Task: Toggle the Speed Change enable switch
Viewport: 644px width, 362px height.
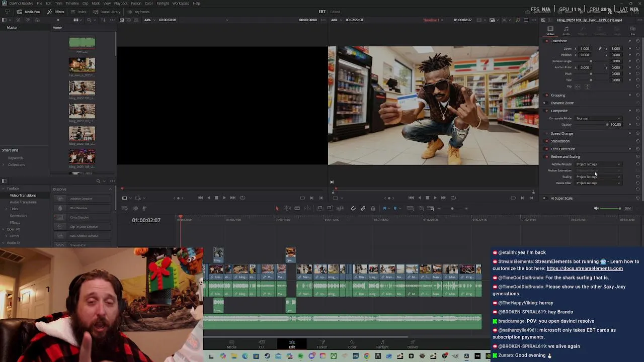Action: click(547, 134)
